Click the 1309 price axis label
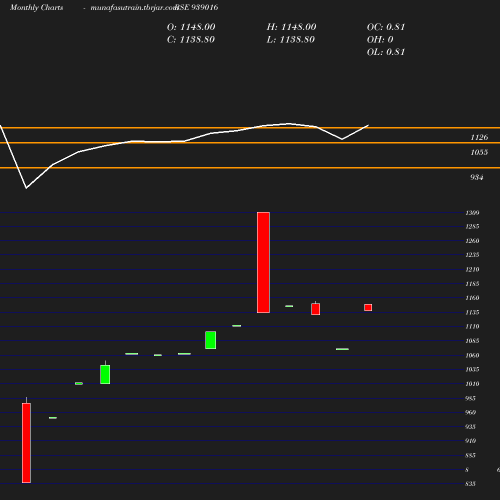The image size is (500, 500). coord(472,213)
